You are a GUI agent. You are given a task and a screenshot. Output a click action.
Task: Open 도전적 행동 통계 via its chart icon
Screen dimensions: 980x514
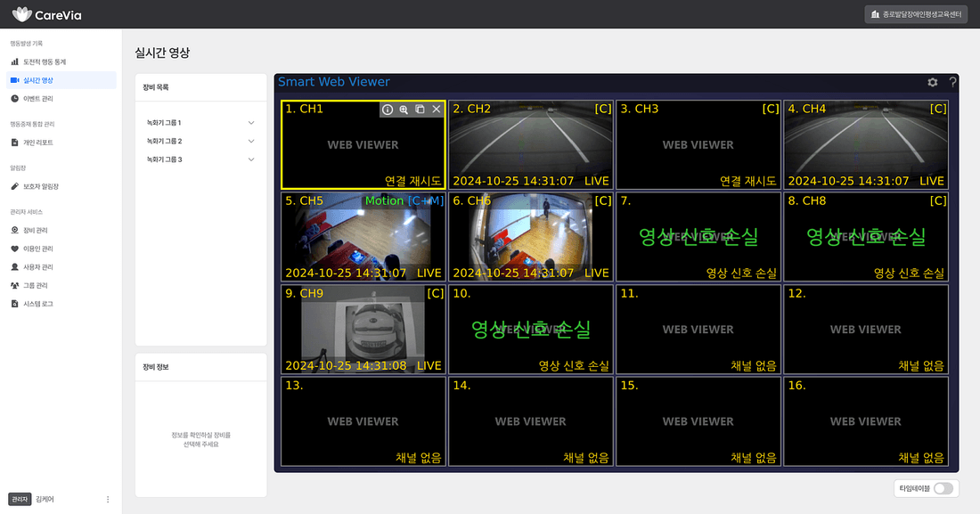click(x=15, y=61)
